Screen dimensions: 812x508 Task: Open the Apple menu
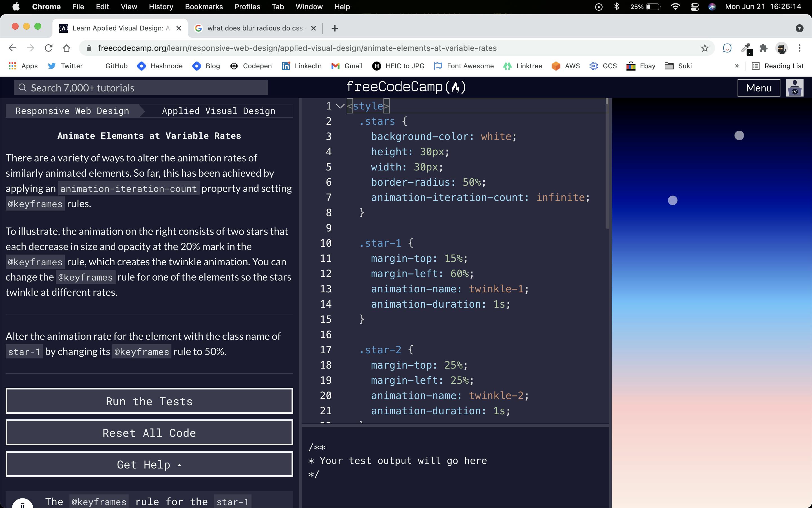[x=16, y=7]
